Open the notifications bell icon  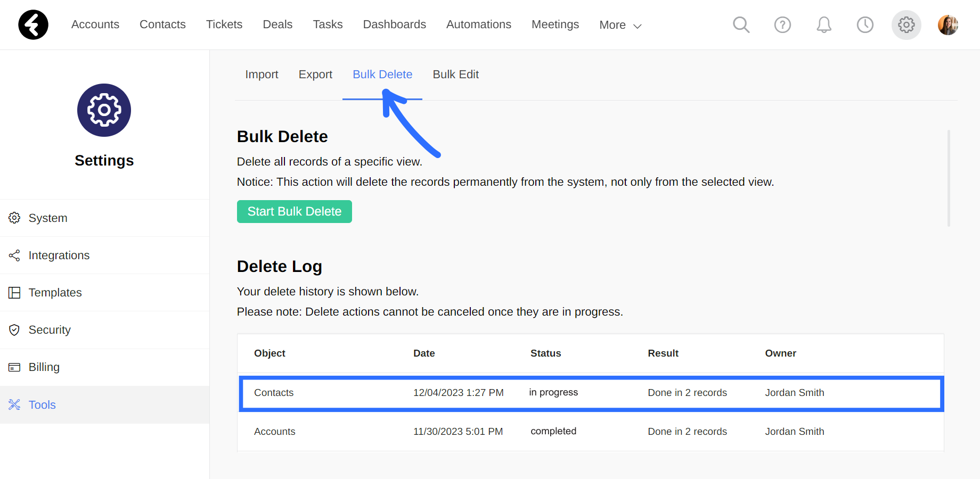pos(824,24)
